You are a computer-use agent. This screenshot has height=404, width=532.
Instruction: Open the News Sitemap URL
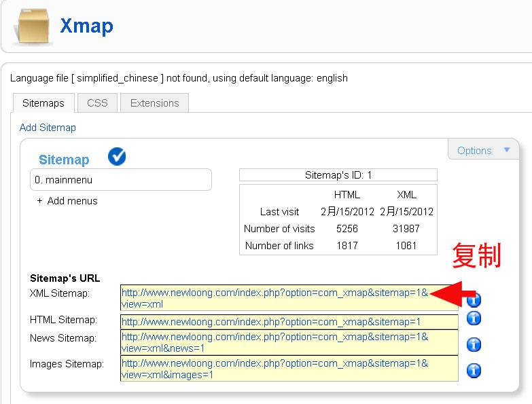tap(275, 337)
